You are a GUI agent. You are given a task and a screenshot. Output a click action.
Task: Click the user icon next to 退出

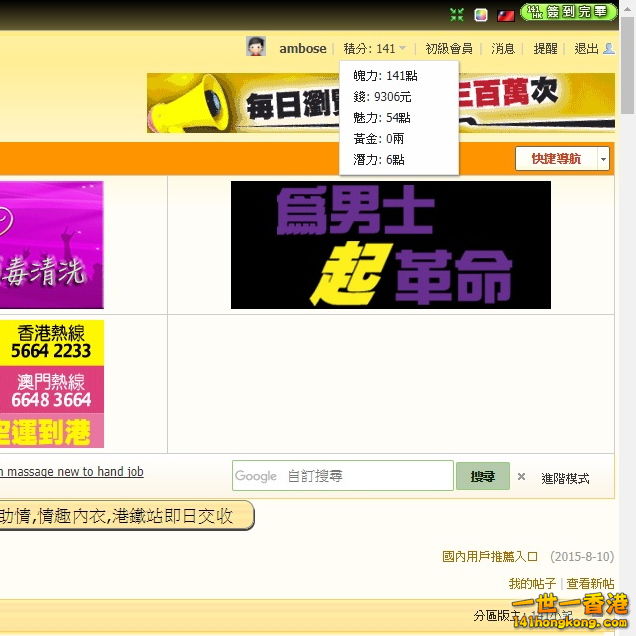609,48
